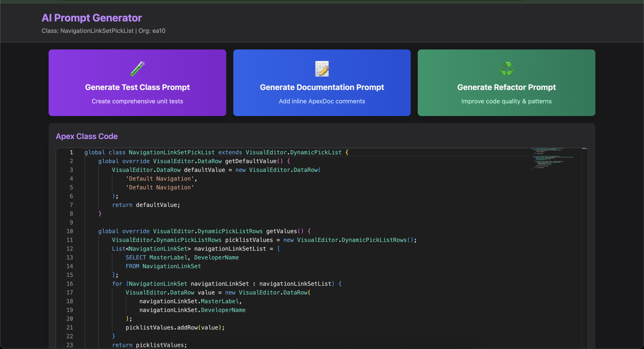Screen dimensions: 644x349
Task: Click the AI Prompt Generator page title
Action: [92, 18]
